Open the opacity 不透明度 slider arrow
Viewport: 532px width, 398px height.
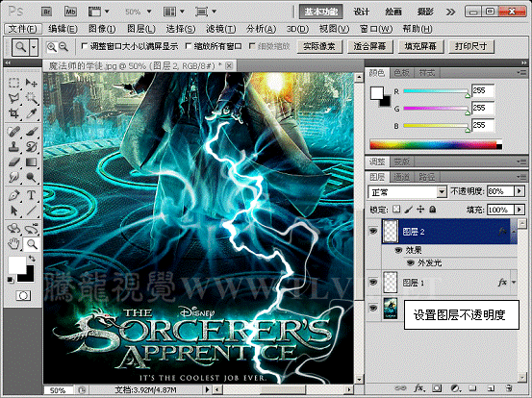click(519, 191)
